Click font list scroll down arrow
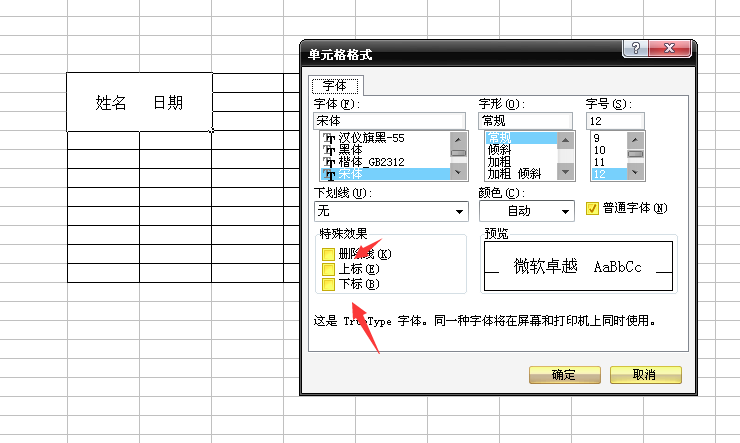The height and width of the screenshot is (443, 740). pyautogui.click(x=458, y=173)
